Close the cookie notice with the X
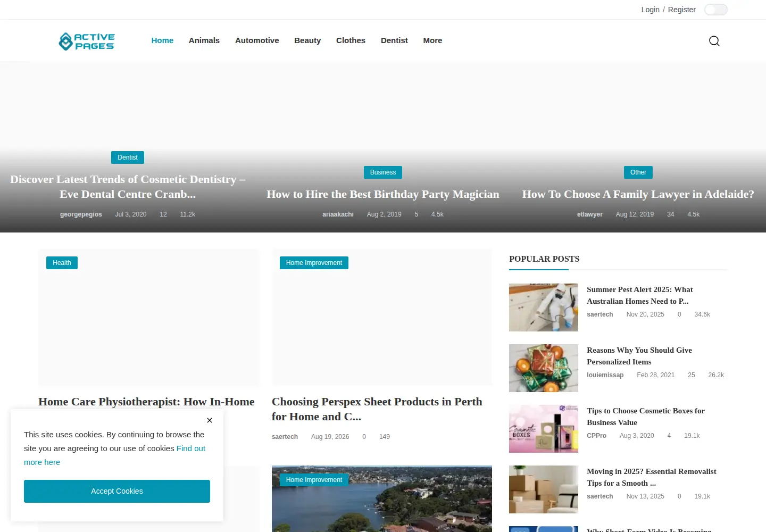The width and height of the screenshot is (766, 532). point(210,420)
